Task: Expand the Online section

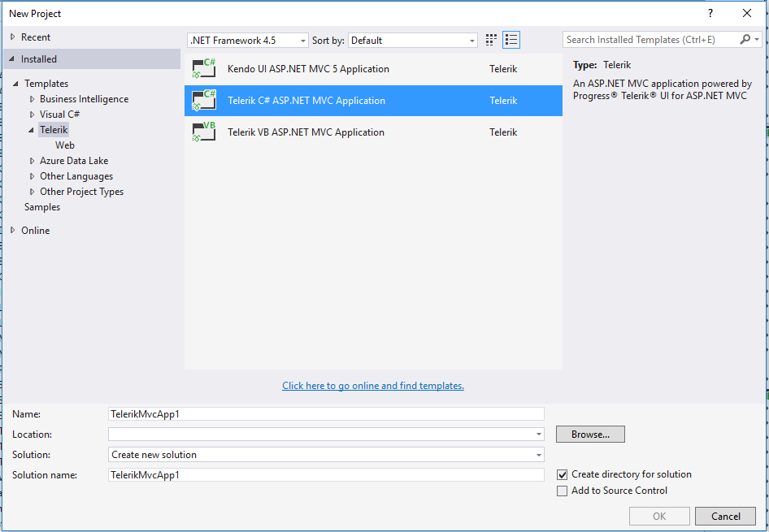Action: point(13,230)
